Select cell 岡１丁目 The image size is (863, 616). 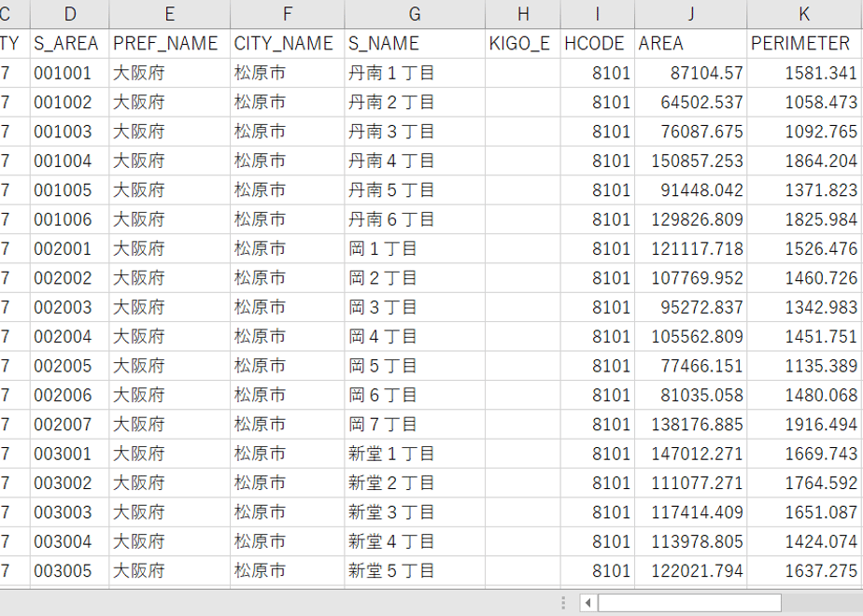(415, 248)
